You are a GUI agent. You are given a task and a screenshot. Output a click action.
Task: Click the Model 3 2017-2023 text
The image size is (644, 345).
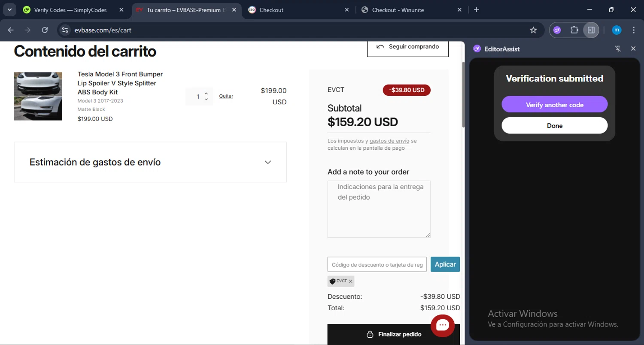tap(100, 101)
